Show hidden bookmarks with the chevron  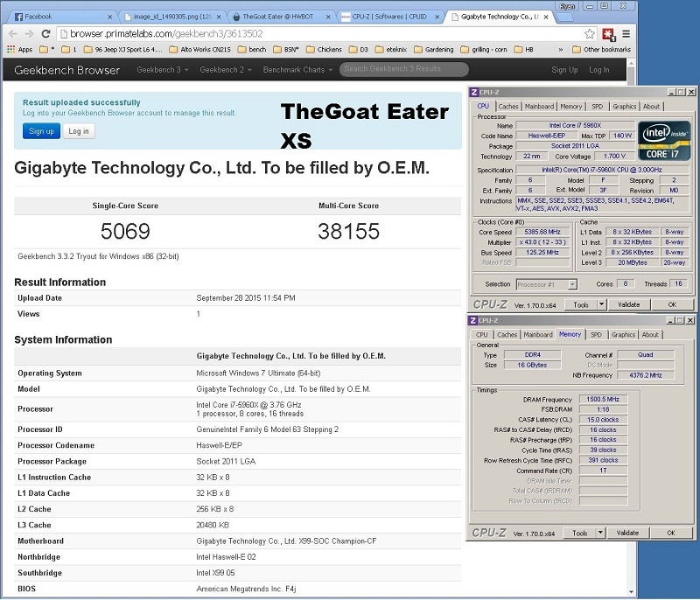point(560,50)
